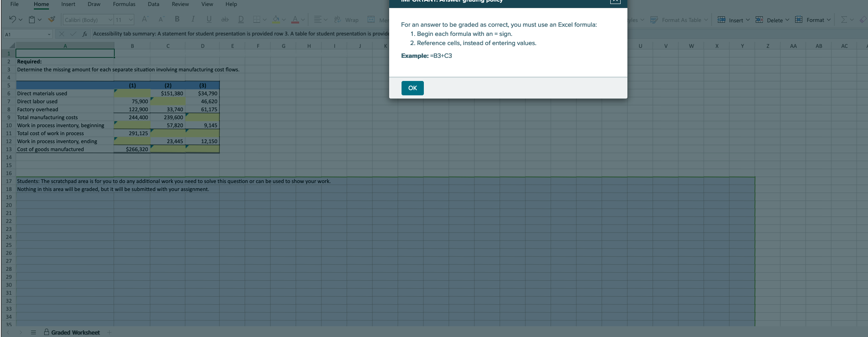The width and height of the screenshot is (868, 337).
Task: Switch to the Draw tab
Action: [x=94, y=4]
